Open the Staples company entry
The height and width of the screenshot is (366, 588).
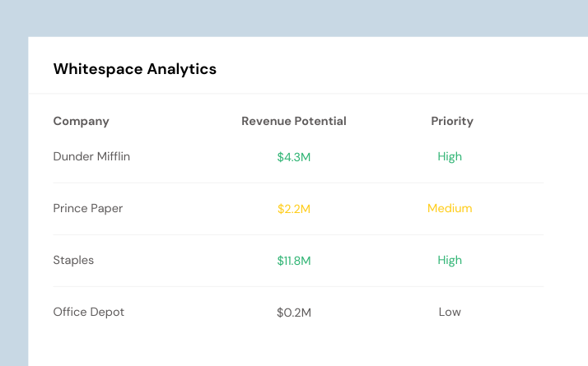click(73, 260)
